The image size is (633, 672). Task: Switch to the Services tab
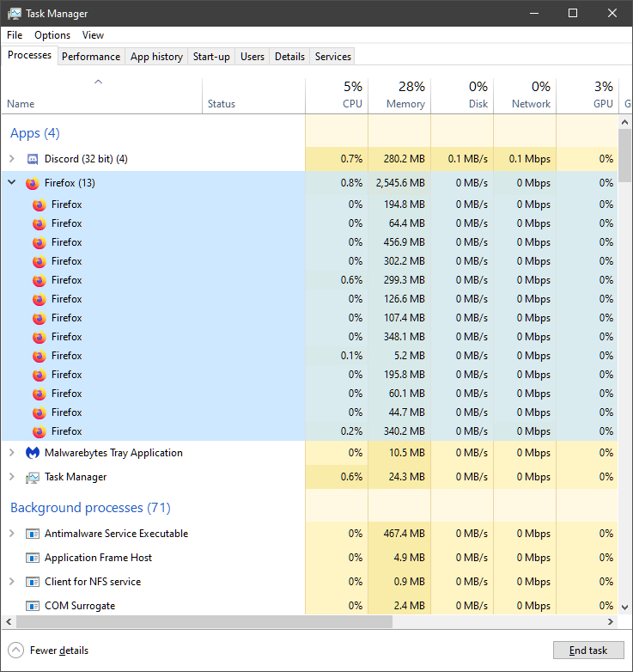pos(332,57)
